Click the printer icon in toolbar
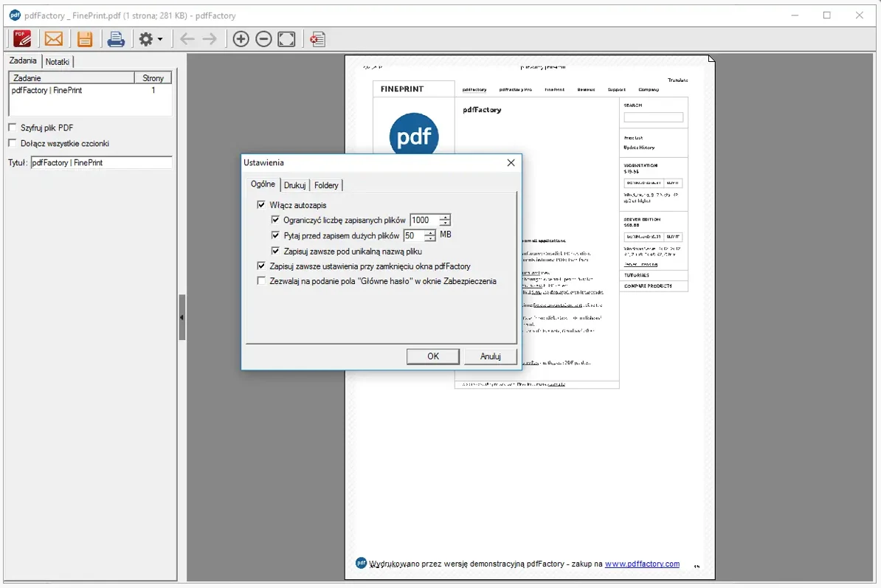The width and height of the screenshot is (881, 588). point(116,39)
